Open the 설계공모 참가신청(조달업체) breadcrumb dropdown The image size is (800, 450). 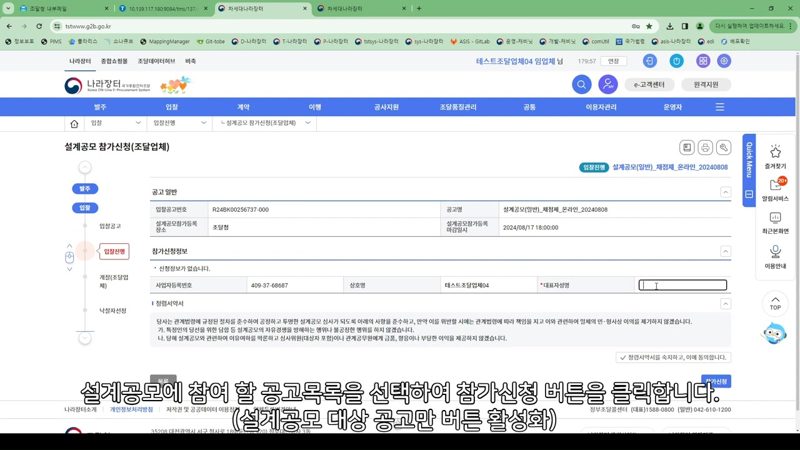pyautogui.click(x=265, y=123)
